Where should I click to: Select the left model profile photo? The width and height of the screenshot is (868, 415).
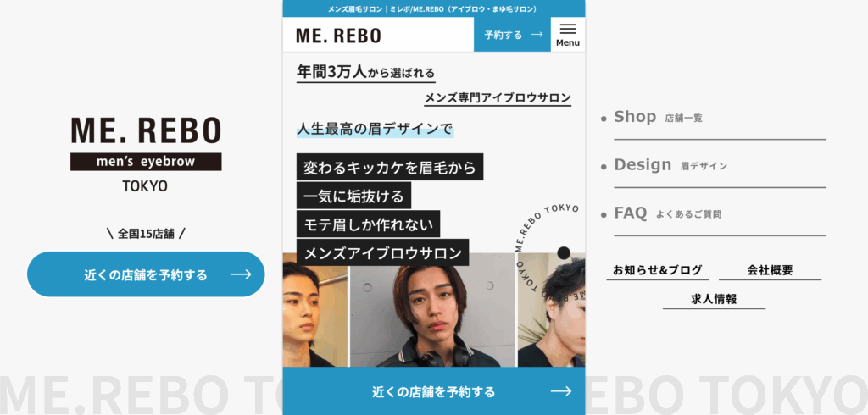[315, 310]
